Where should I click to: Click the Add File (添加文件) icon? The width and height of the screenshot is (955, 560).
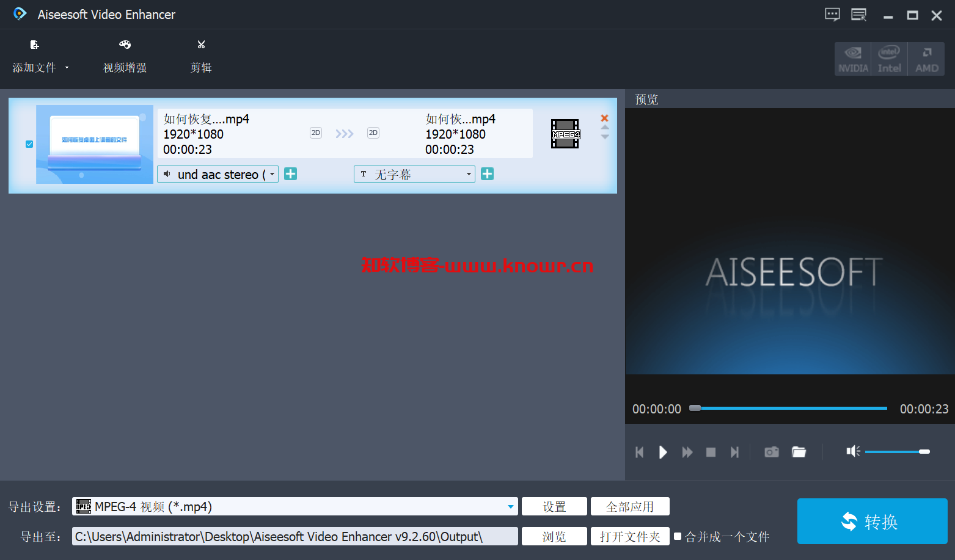point(34,45)
